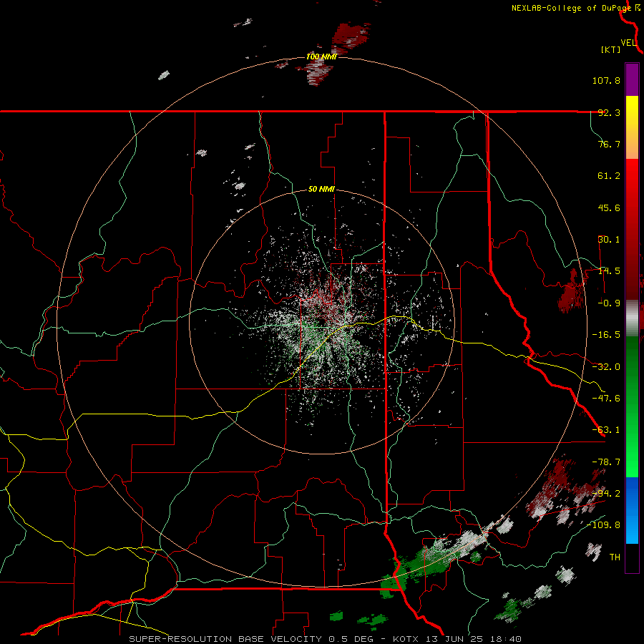The width and height of the screenshot is (644, 644).
Task: Pick the gray near-zero segment of the color bar
Action: point(632,318)
